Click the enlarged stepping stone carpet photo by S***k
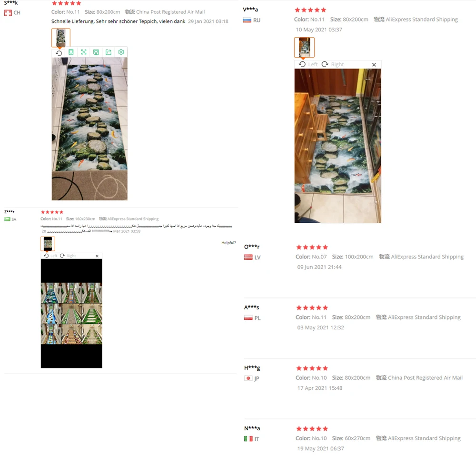476x476 pixels. [x=89, y=129]
